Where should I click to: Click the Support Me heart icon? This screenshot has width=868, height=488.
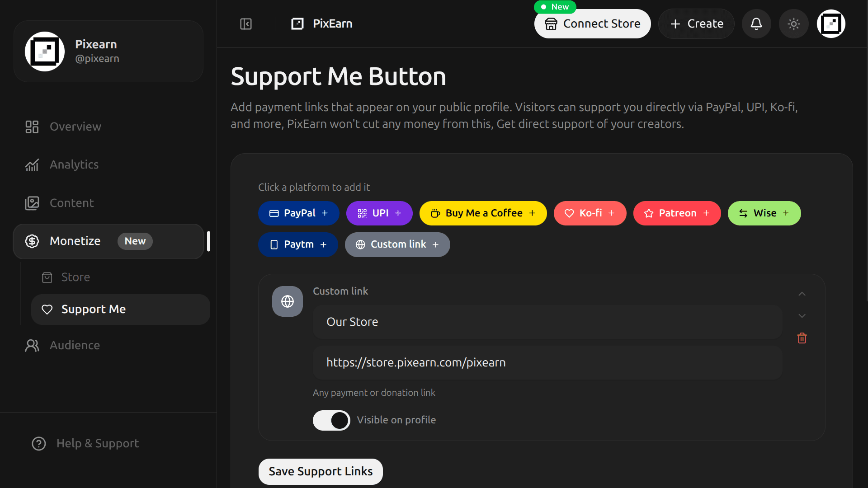coord(47,310)
